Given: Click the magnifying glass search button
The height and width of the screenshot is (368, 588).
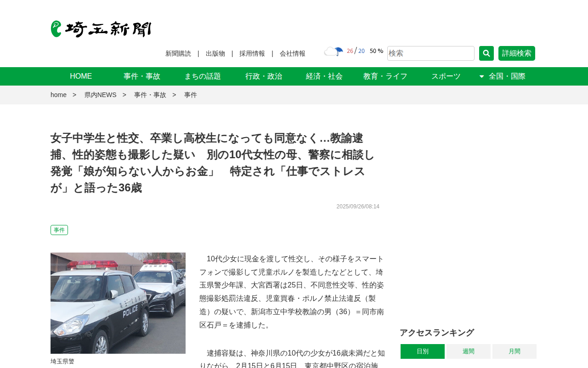Looking at the screenshot, I should click(x=486, y=53).
